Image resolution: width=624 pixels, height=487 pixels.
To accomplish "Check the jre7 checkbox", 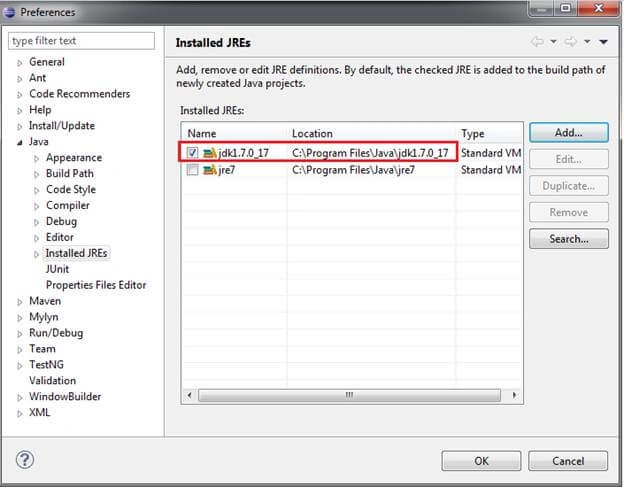I will tap(193, 170).
